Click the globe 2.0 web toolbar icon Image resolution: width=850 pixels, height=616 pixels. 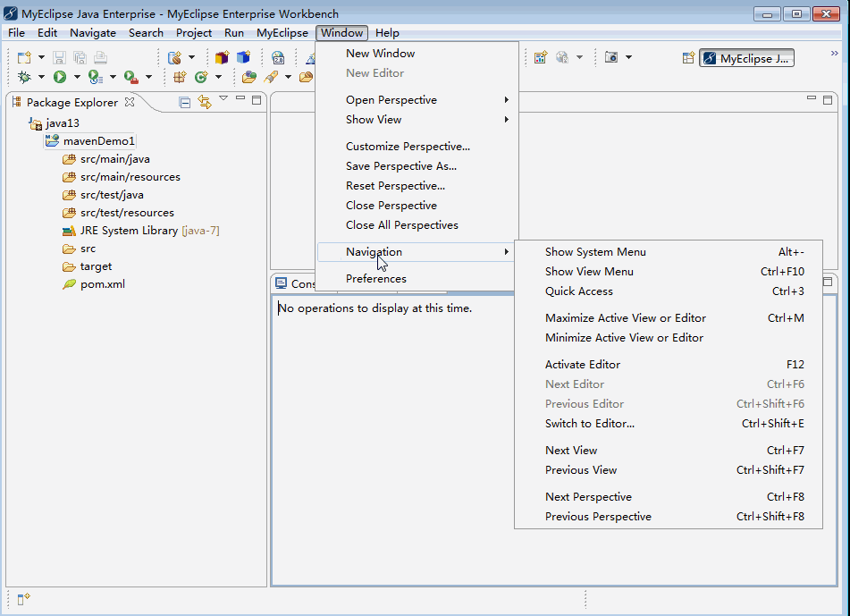pos(278,57)
